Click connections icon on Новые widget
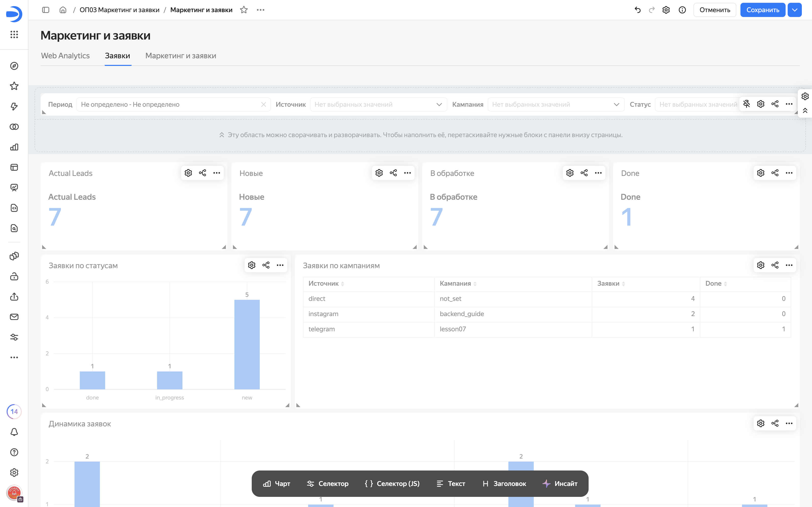The width and height of the screenshot is (812, 507). coord(393,173)
